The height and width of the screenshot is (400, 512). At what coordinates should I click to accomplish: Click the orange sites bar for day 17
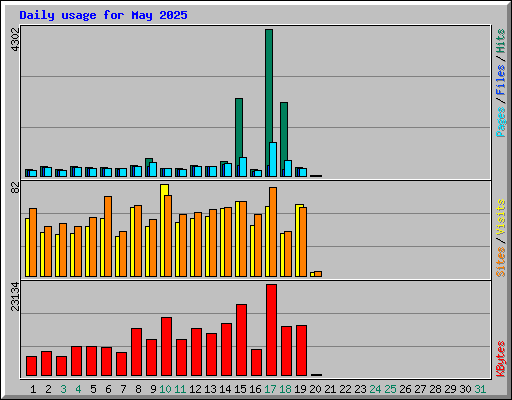pyautogui.click(x=273, y=232)
